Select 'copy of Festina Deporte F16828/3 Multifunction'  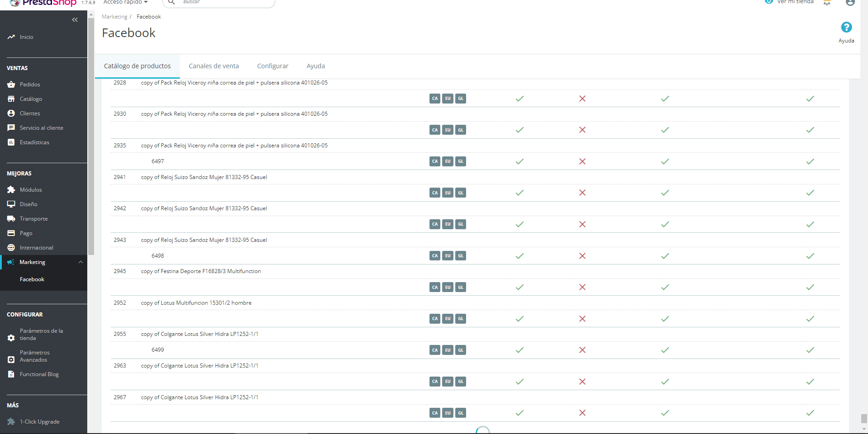tap(201, 271)
